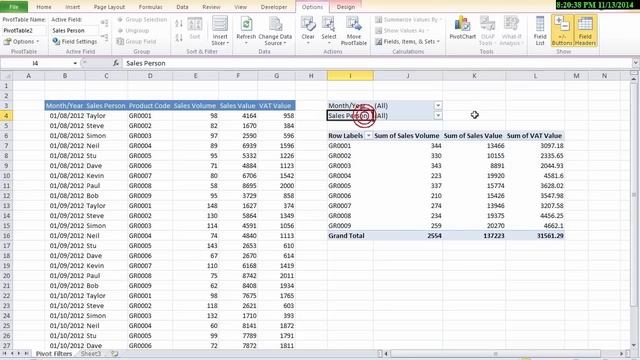Screen dimensions: 640x360
Task: Click Move PivotTable icon
Action: [x=353, y=31]
